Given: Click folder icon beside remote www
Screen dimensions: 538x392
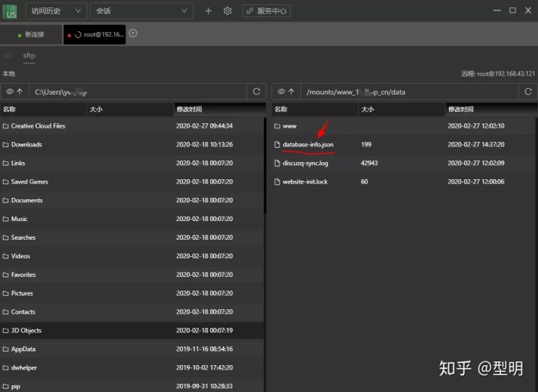Looking at the screenshot, I should pos(277,126).
